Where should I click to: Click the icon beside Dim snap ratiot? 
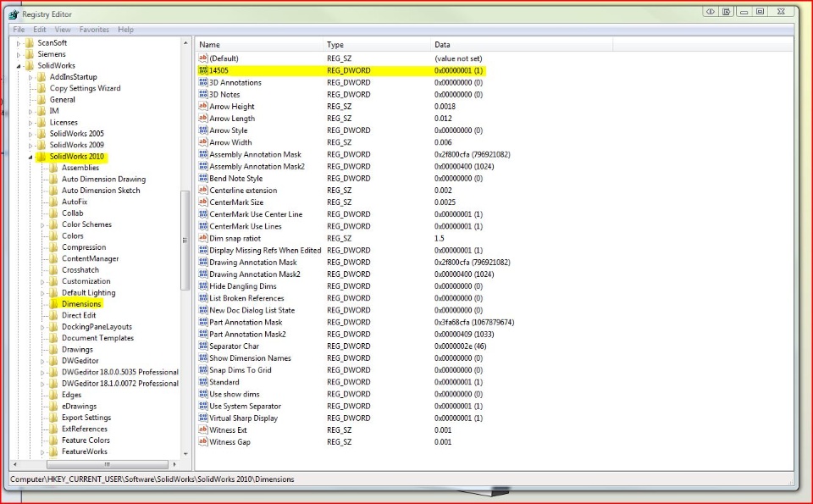pos(203,238)
